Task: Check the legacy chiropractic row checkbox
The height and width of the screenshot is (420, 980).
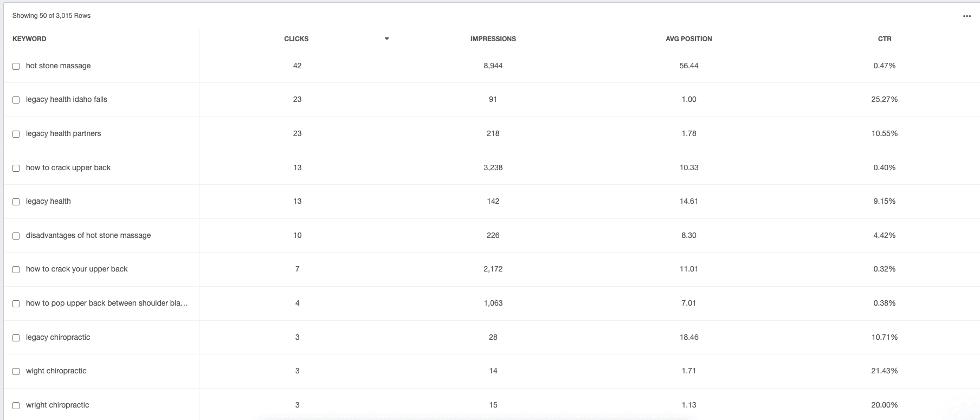Action: click(16, 338)
